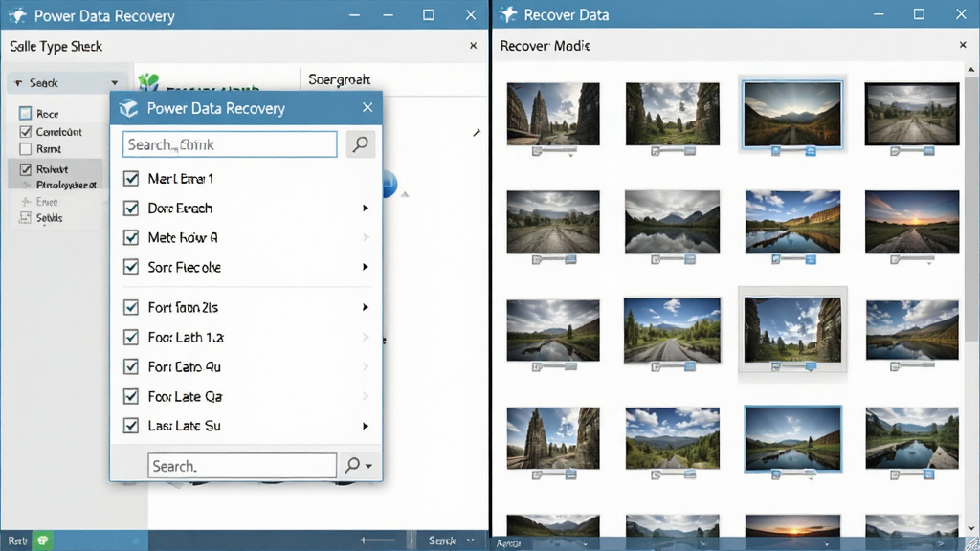
Task: Expand the Foo: Lath 1.x submenu arrow
Action: pyautogui.click(x=366, y=338)
